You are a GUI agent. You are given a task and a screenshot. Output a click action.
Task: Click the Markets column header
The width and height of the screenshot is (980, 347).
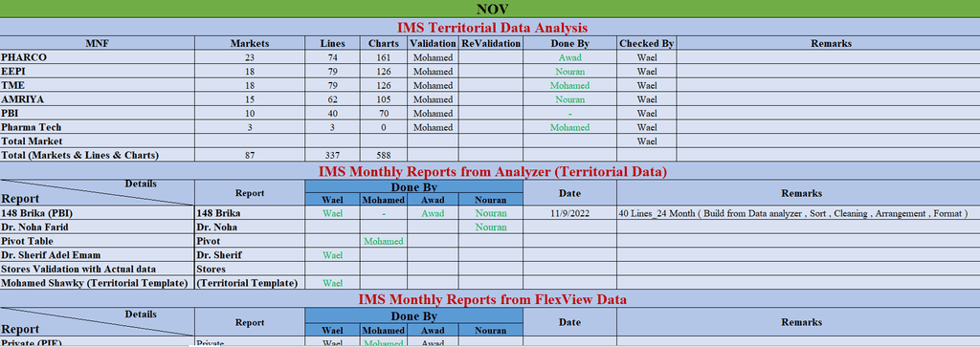pyautogui.click(x=250, y=43)
